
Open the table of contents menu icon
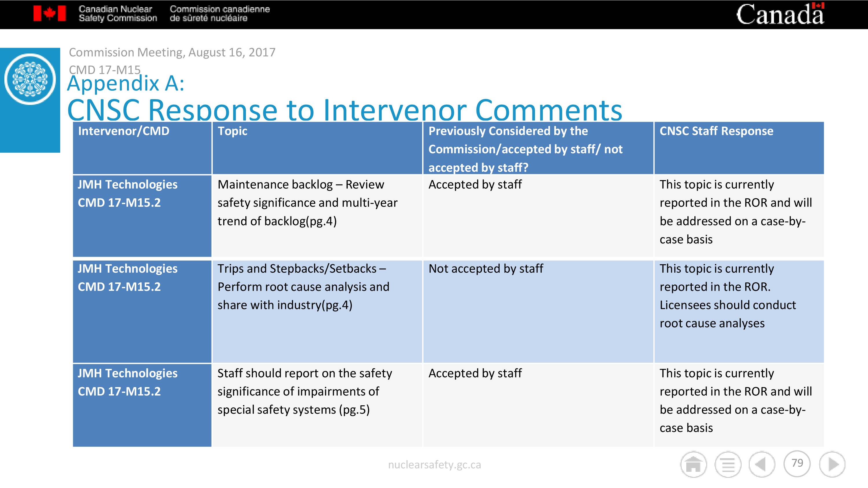tap(728, 464)
